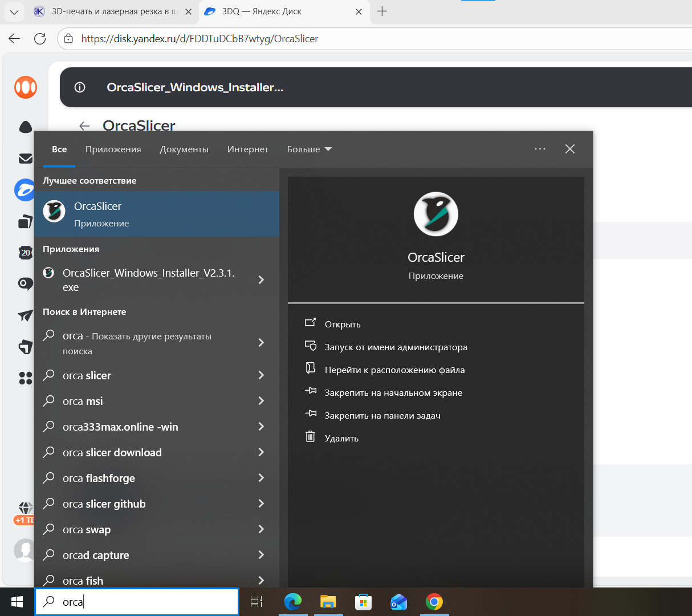Reload the Yandex Disk page

(40, 39)
